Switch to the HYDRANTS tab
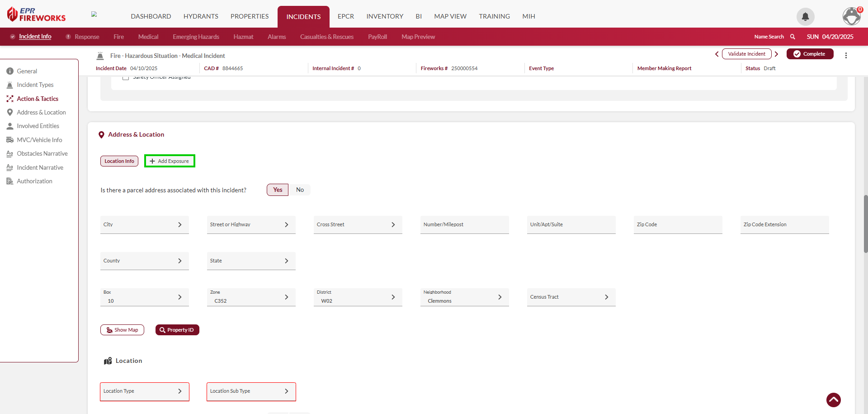The width and height of the screenshot is (868, 414). 201,16
